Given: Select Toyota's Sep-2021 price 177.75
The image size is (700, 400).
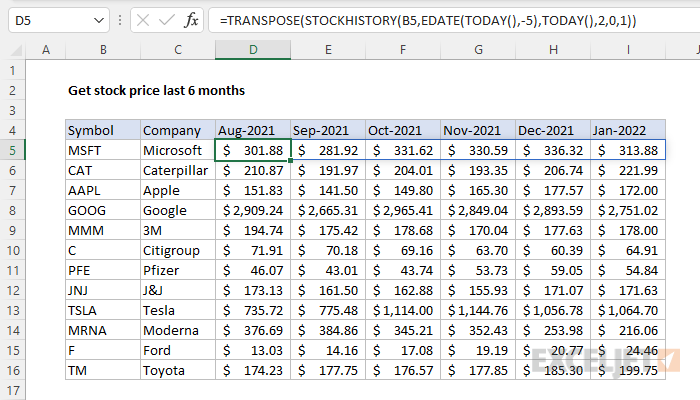Looking at the screenshot, I should [x=328, y=370].
